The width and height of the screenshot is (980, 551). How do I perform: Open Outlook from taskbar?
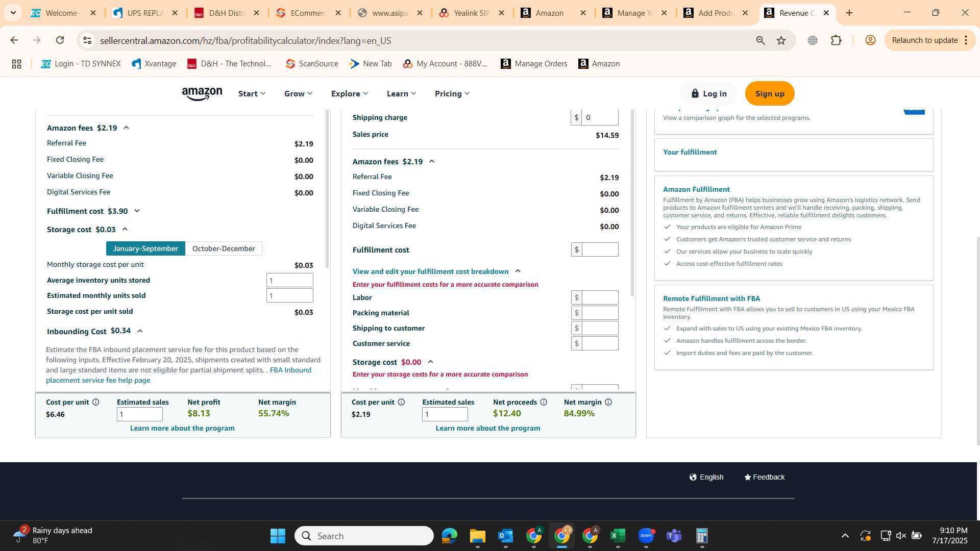click(x=505, y=536)
